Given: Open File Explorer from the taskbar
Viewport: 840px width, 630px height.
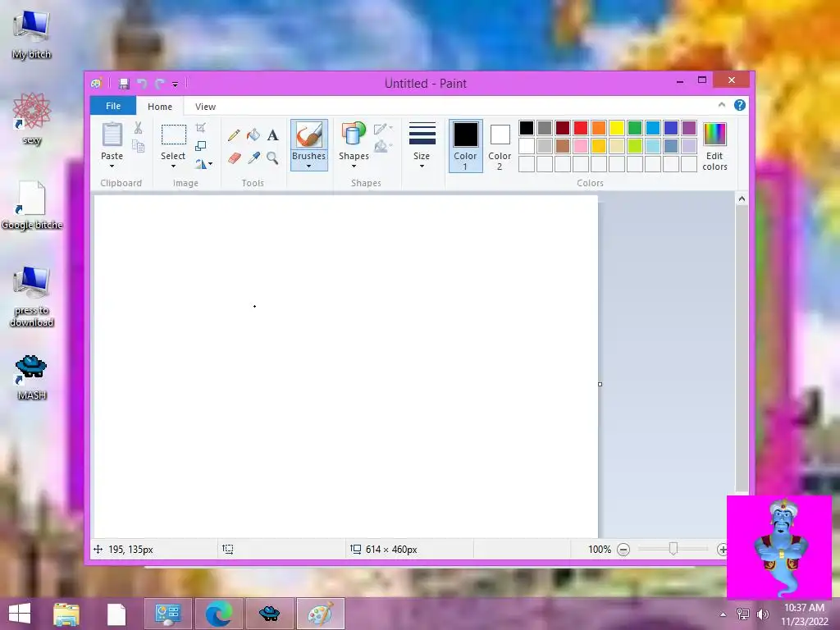Looking at the screenshot, I should click(x=66, y=614).
